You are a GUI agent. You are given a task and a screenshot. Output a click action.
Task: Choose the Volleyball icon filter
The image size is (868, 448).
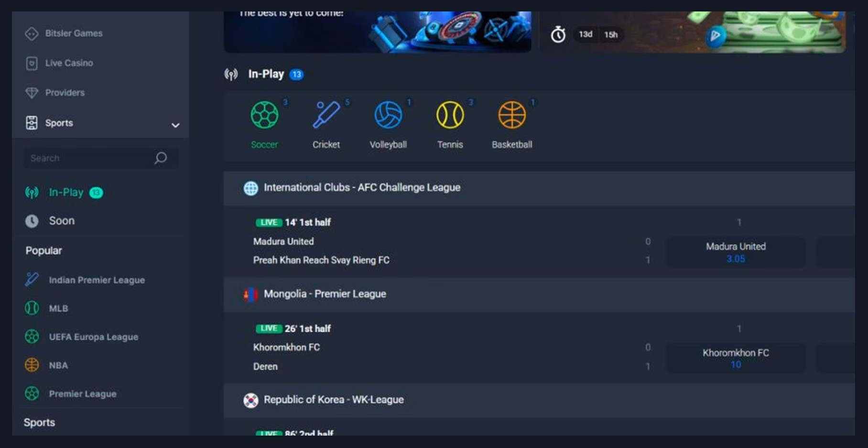(388, 115)
